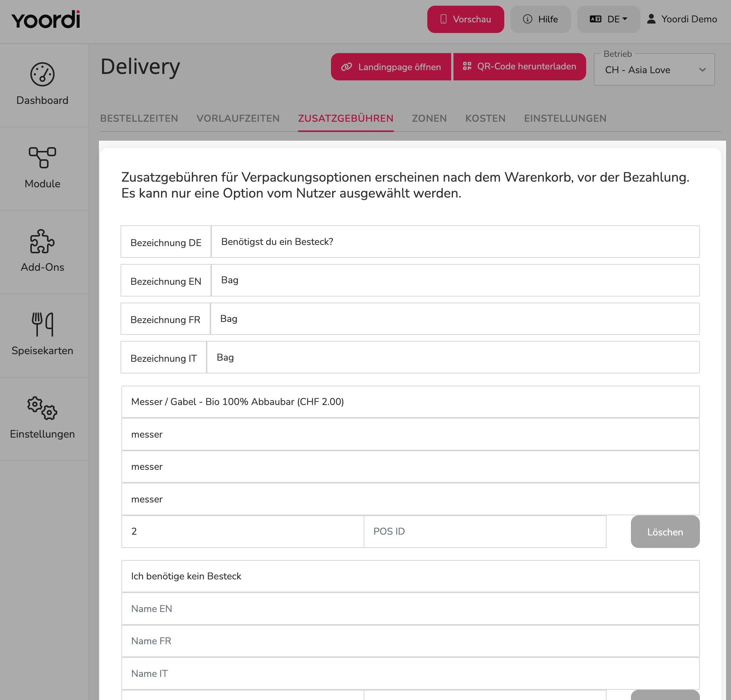The image size is (731, 700).
Task: Click the Hilfe info button
Action: click(x=540, y=19)
